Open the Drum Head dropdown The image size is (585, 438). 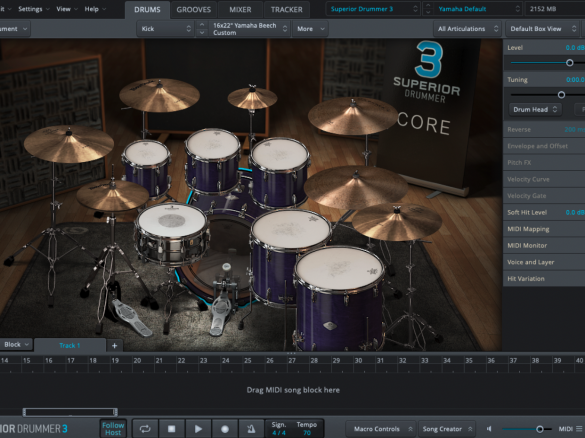(x=535, y=110)
